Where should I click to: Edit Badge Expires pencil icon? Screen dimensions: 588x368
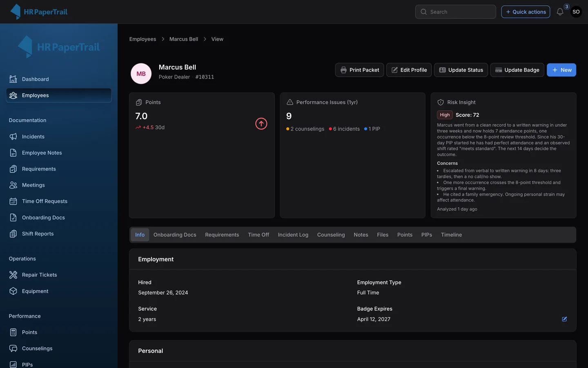564,319
